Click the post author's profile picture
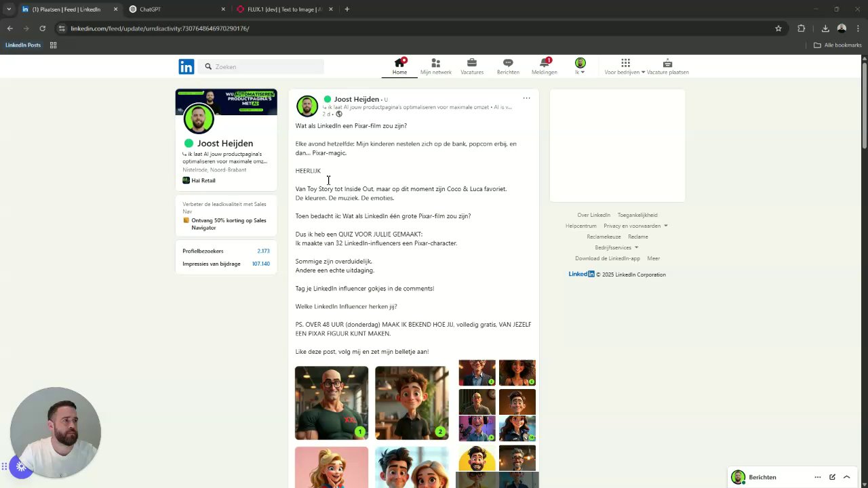 [307, 106]
